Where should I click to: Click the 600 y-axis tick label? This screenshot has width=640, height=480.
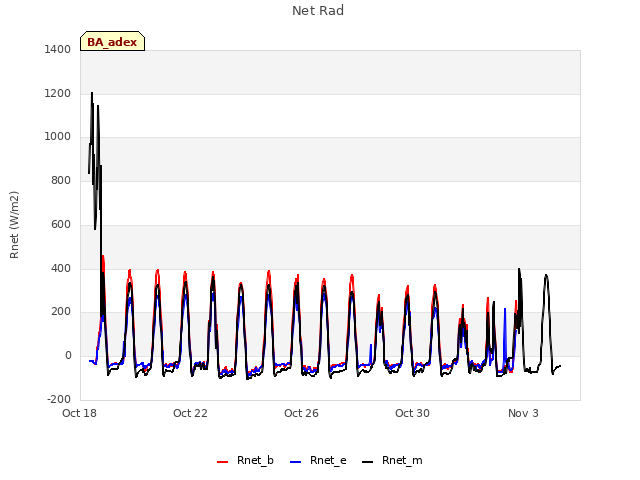point(61,224)
